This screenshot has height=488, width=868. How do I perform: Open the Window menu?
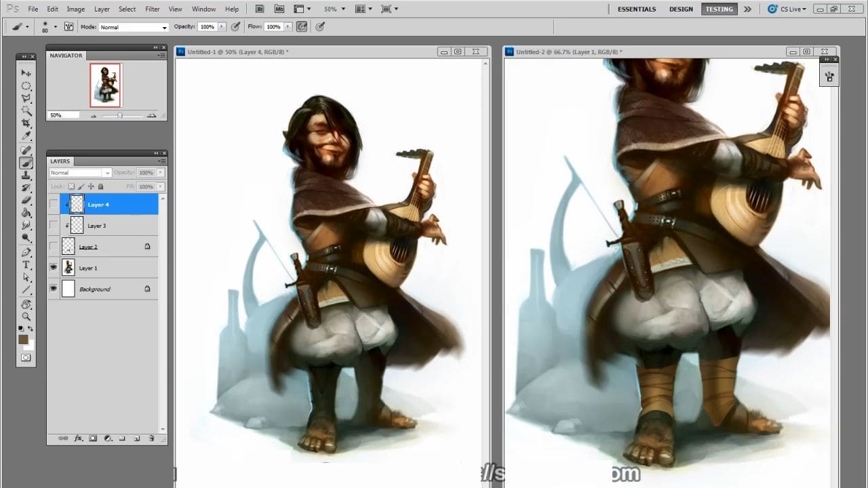click(x=203, y=9)
